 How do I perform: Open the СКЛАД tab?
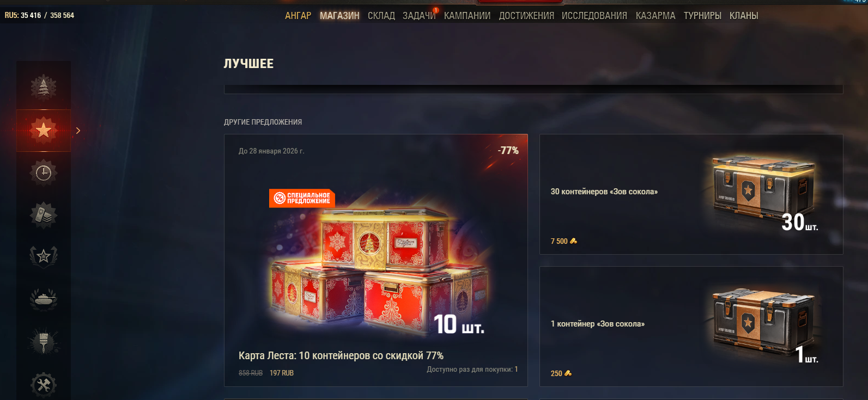(381, 16)
